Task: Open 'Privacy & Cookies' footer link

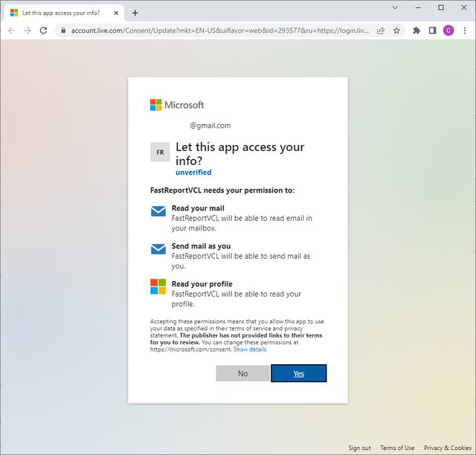Action: (x=448, y=448)
